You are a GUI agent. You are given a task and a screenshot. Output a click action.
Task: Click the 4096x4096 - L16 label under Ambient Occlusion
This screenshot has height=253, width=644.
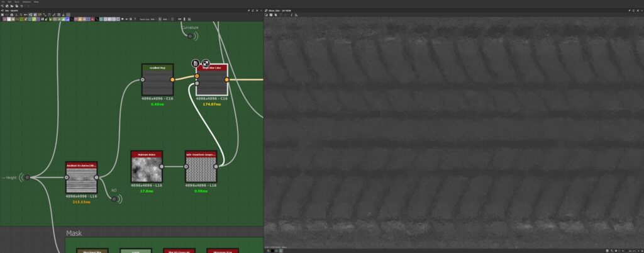(81, 196)
